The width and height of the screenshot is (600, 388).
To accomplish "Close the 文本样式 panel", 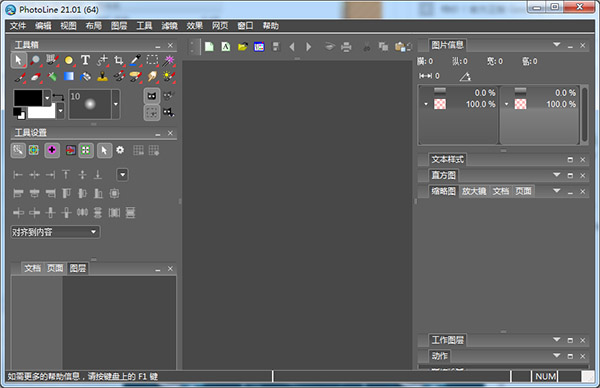I will click(x=582, y=160).
